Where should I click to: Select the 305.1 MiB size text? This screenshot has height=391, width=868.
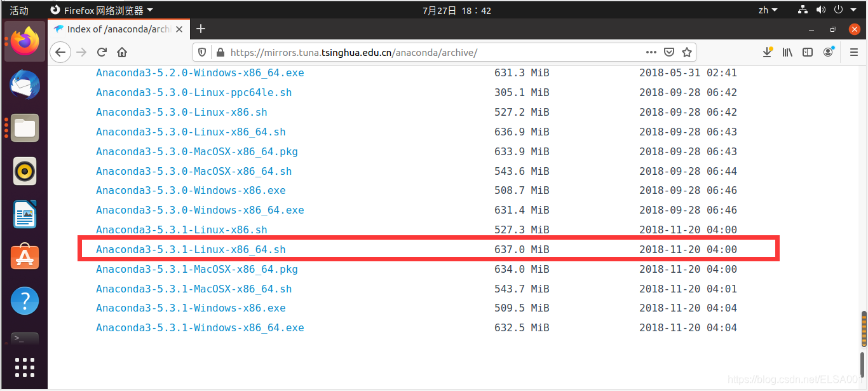pyautogui.click(x=522, y=93)
